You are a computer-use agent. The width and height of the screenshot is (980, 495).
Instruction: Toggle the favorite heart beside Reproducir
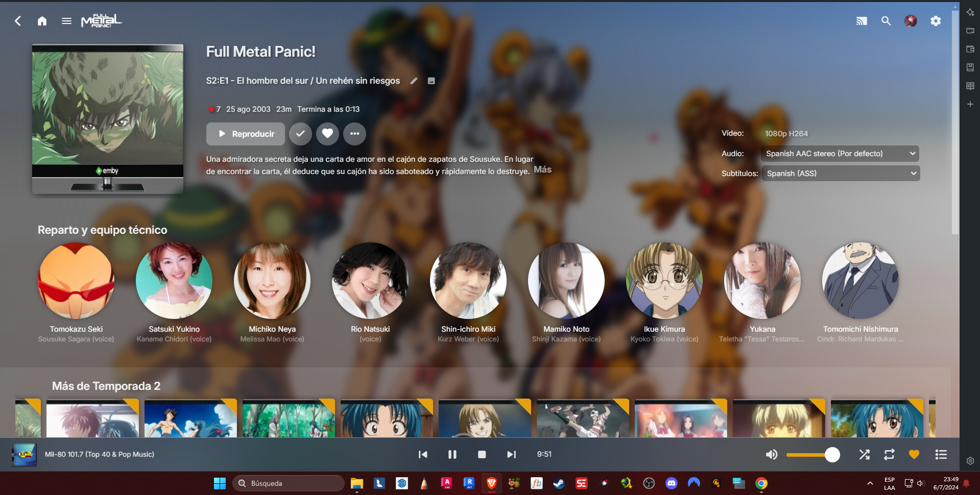[x=327, y=134]
